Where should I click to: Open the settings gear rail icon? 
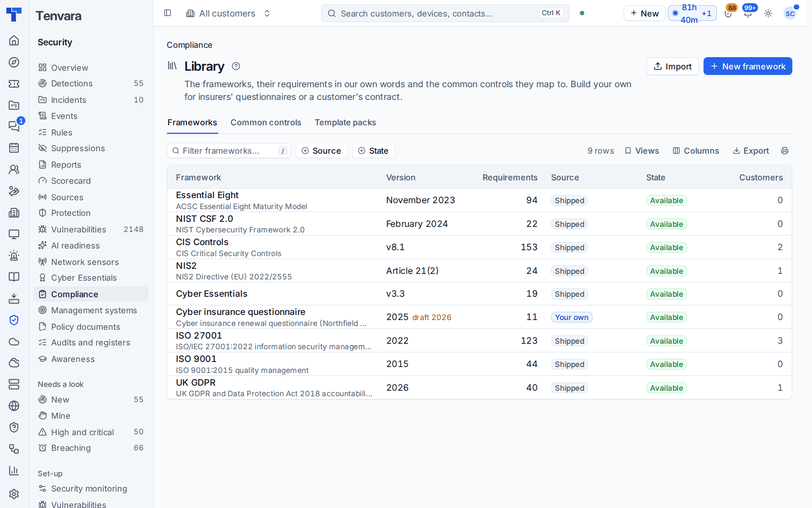(x=14, y=494)
